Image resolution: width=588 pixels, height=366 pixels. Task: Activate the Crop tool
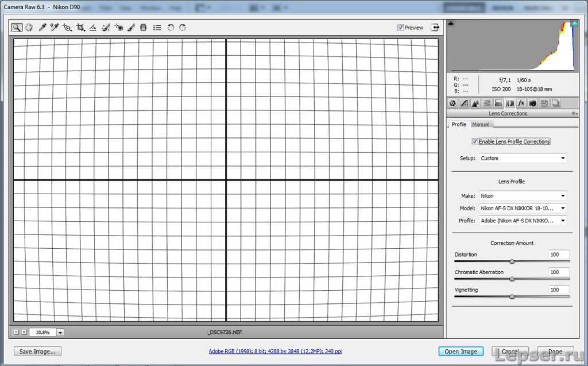(x=80, y=28)
